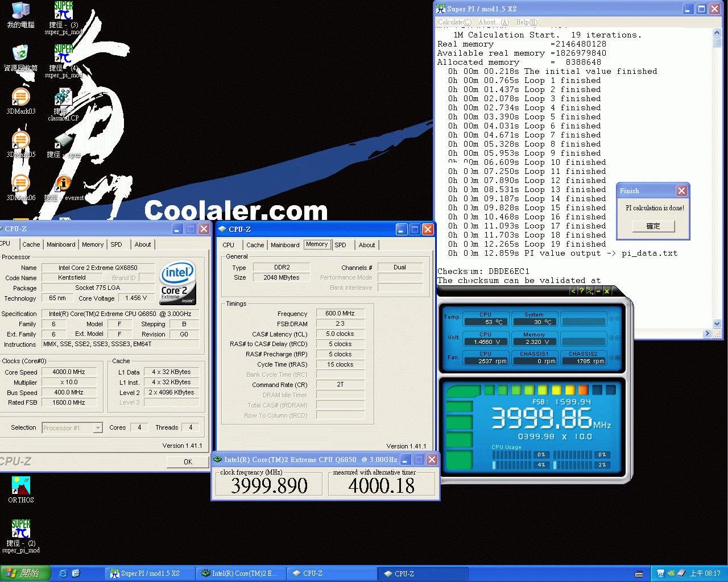
Task: Click Intel(R) Core(TM)2 E... taskbar button
Action: pos(241,573)
